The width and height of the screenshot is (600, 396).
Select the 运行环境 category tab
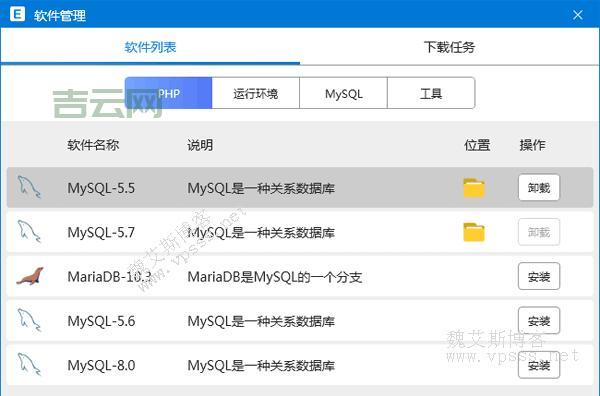pyautogui.click(x=256, y=93)
